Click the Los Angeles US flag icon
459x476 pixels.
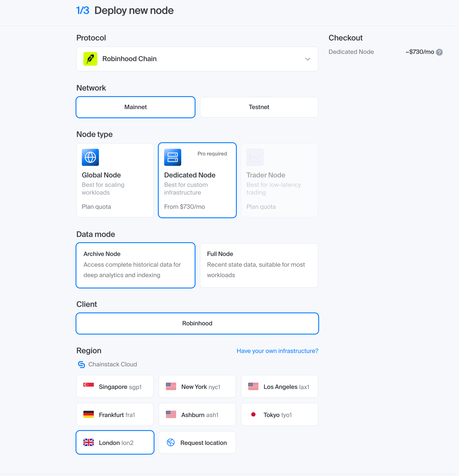point(253,386)
